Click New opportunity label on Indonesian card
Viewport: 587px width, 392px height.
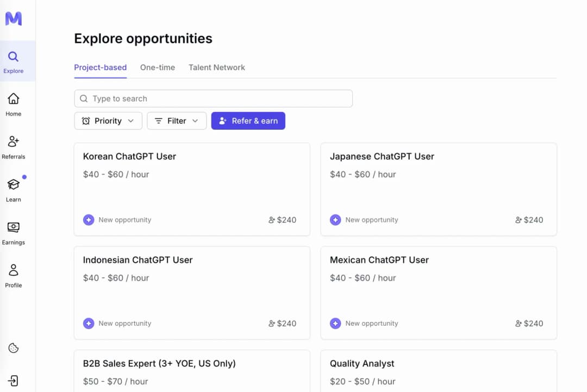125,324
